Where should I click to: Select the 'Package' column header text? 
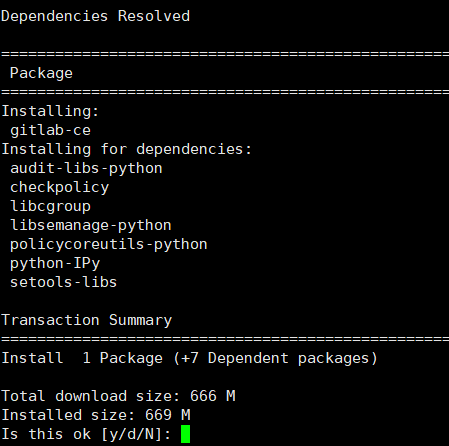click(x=41, y=73)
